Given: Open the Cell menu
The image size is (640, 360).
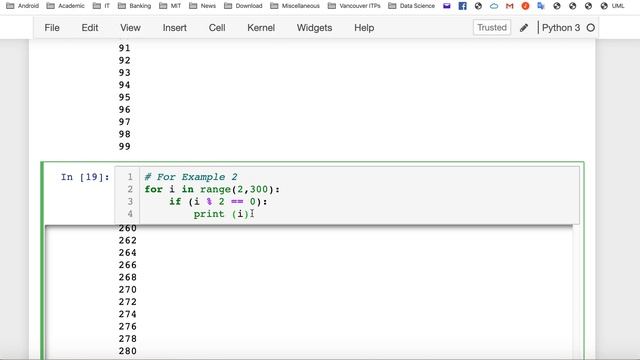Looking at the screenshot, I should [217, 28].
